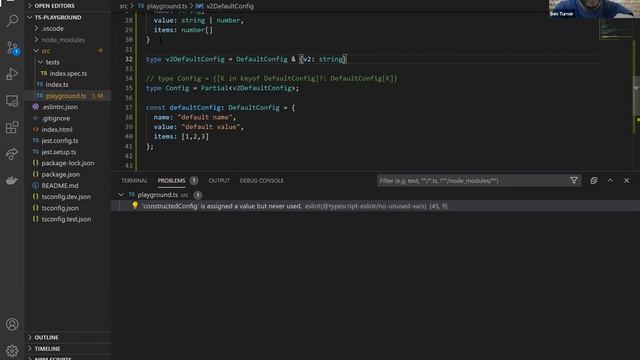Screen dimensions: 640x360
Task: Toggle problems table view icon in panel
Action: 594,180
